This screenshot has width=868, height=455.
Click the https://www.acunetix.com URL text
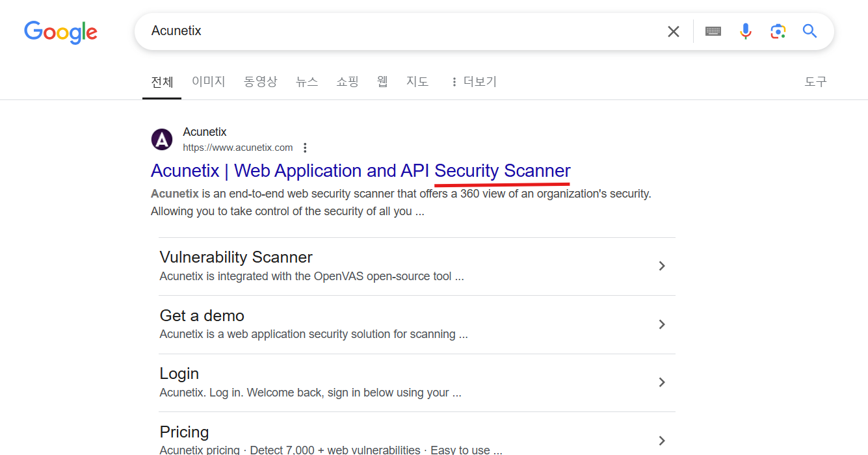point(238,148)
